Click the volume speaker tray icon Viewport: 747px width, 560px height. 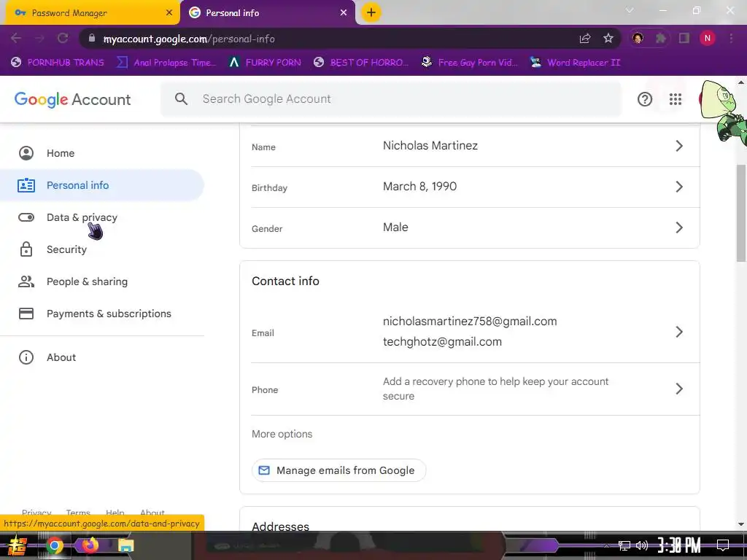(642, 545)
